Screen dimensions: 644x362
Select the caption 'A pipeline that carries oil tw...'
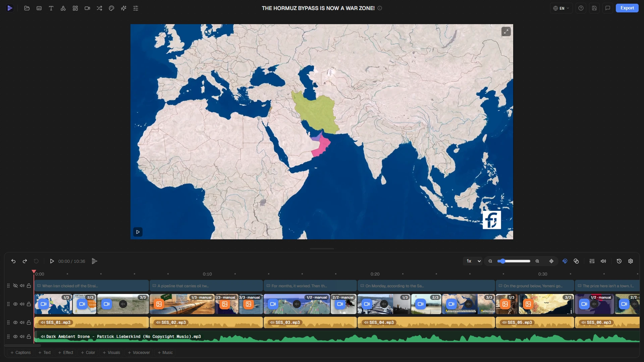[206, 286]
